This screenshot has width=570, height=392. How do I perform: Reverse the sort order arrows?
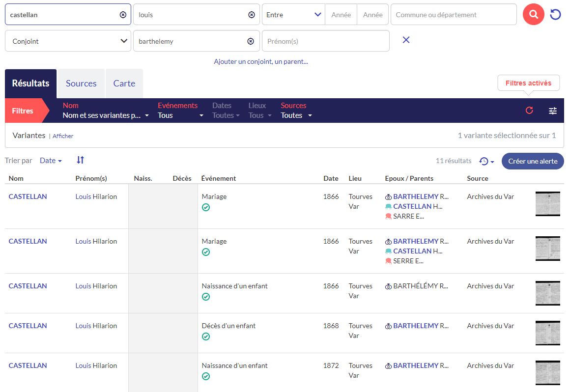point(81,160)
